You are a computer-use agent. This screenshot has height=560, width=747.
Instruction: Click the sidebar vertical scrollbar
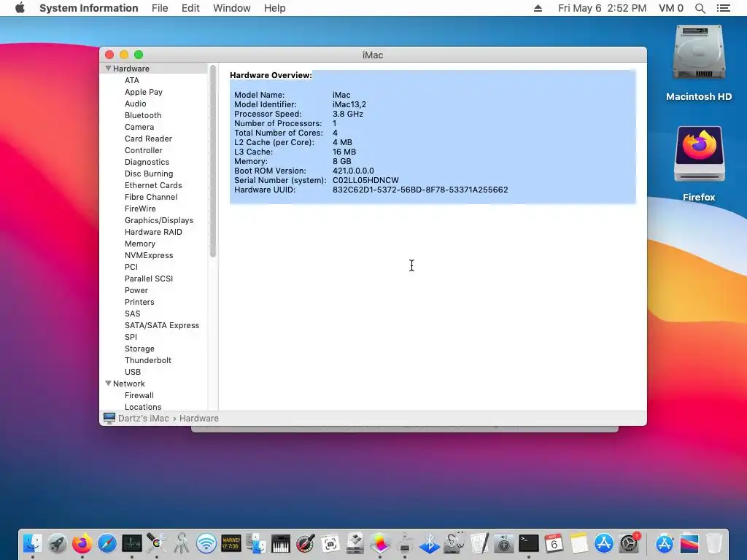[213, 161]
